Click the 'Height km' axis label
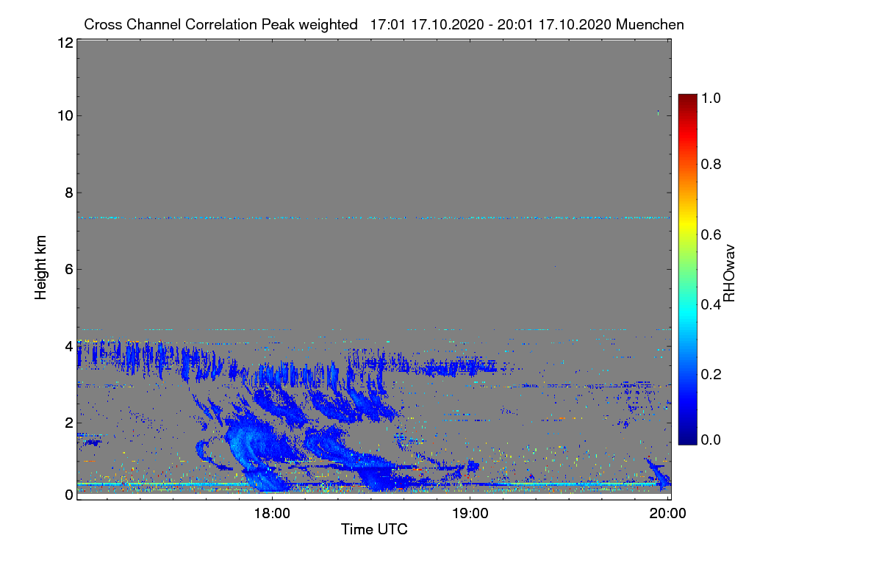882x588 pixels. point(40,268)
